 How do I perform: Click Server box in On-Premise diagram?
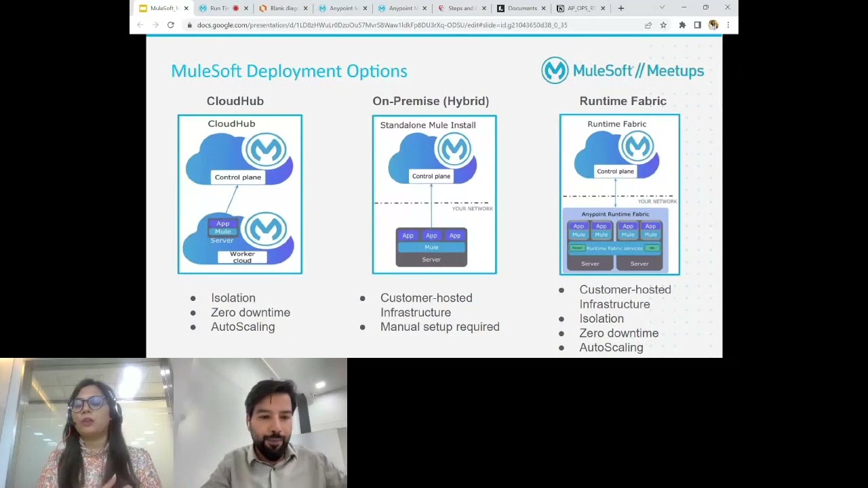431,260
